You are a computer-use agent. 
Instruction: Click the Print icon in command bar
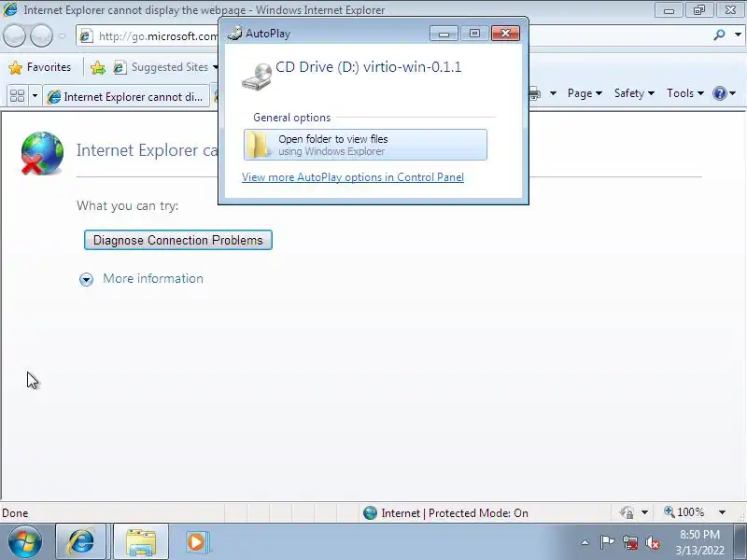click(534, 93)
